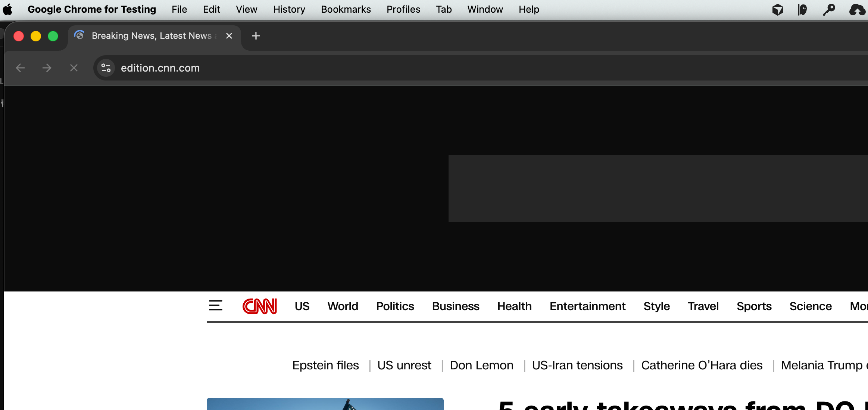Open the Apple menu
The width and height of the screenshot is (868, 410).
coord(8,9)
